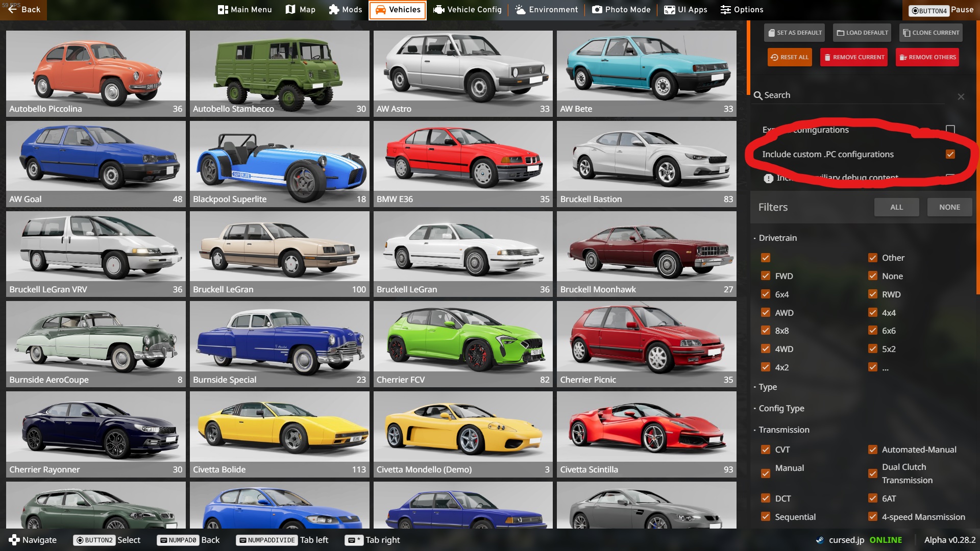Select the Bruckell Bastion vehicle

click(647, 164)
